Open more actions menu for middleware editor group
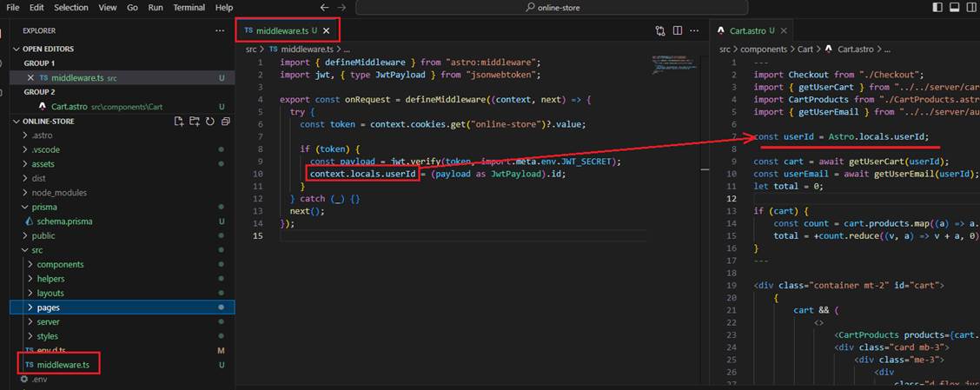Image resolution: width=980 pixels, height=390 pixels. 695,30
